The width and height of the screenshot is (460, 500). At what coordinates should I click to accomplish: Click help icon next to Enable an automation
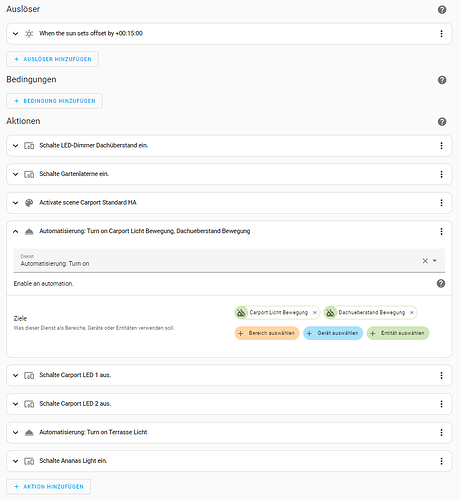click(441, 284)
